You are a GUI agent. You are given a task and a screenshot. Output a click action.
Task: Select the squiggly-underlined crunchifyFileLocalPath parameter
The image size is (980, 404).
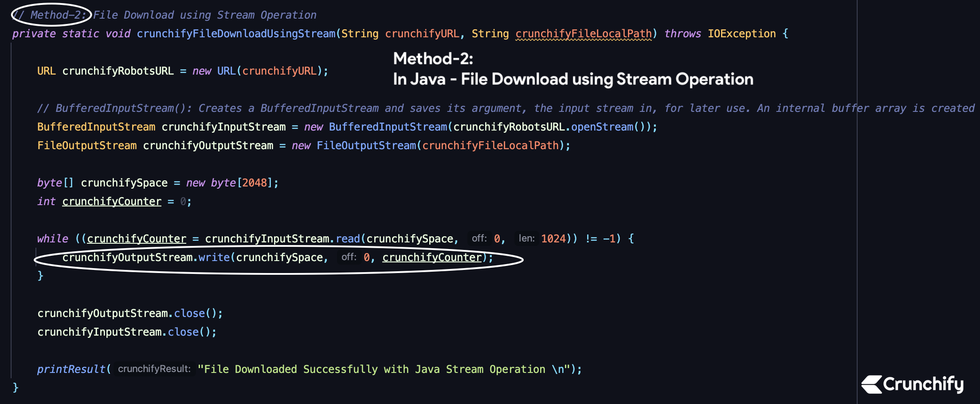pos(584,34)
